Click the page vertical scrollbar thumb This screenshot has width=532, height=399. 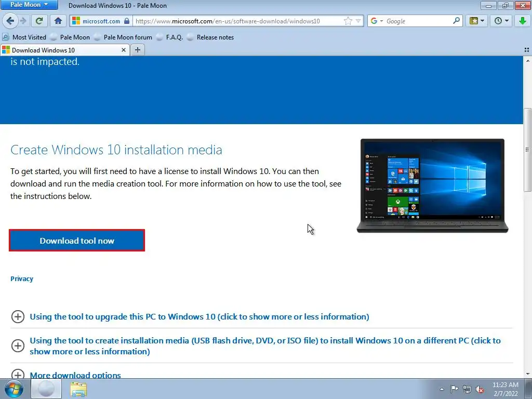click(528, 150)
